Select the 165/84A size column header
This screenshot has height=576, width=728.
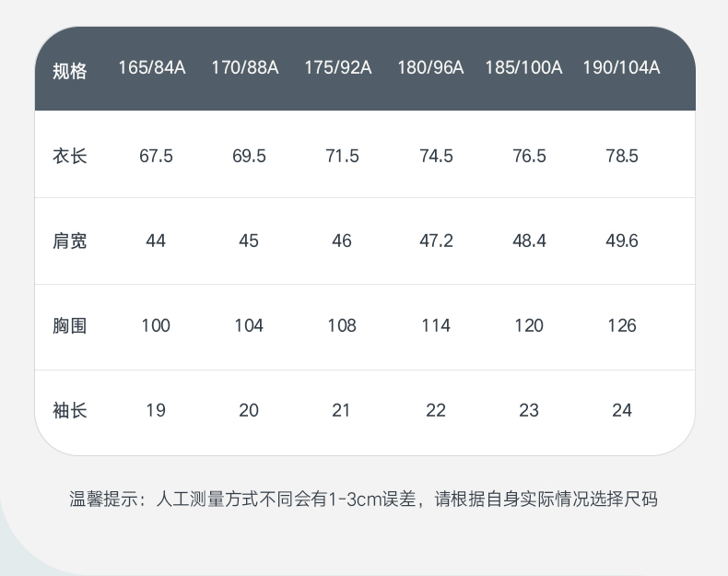(x=152, y=68)
